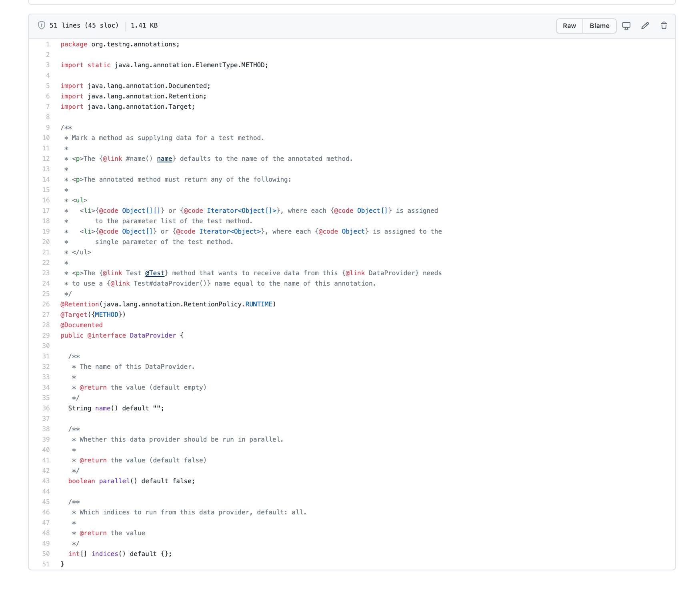Click 'name()' method on line 36
700x592 pixels.
coord(106,408)
